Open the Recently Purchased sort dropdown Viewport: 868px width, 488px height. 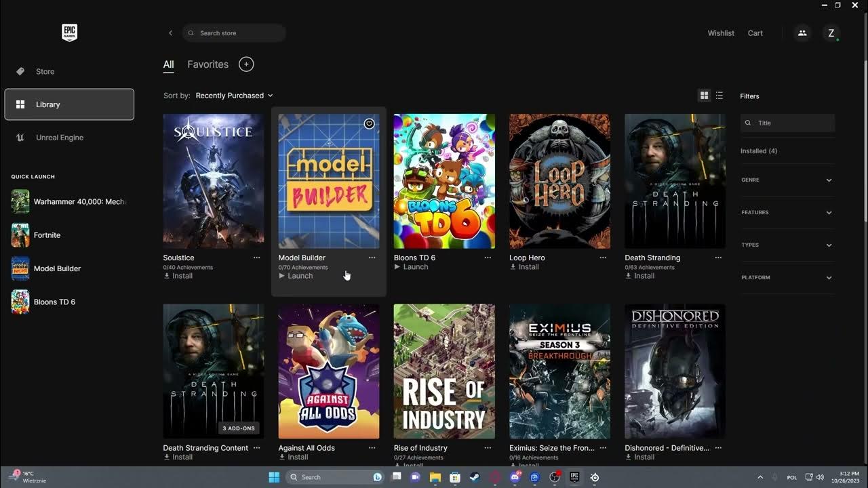pos(234,96)
